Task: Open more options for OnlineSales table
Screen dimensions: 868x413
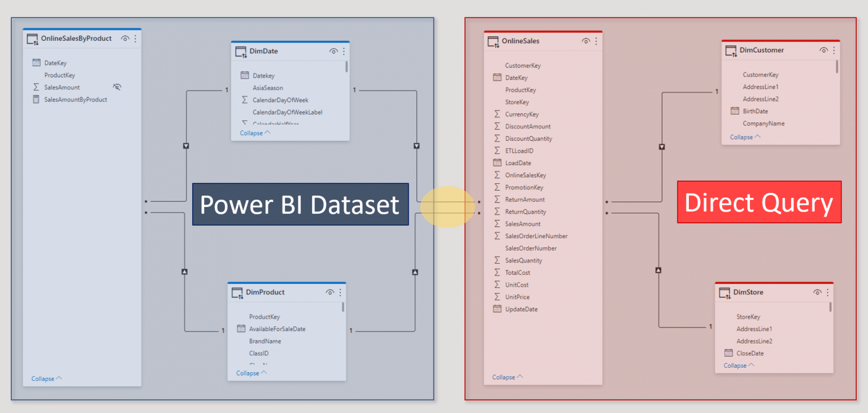Action: [596, 41]
